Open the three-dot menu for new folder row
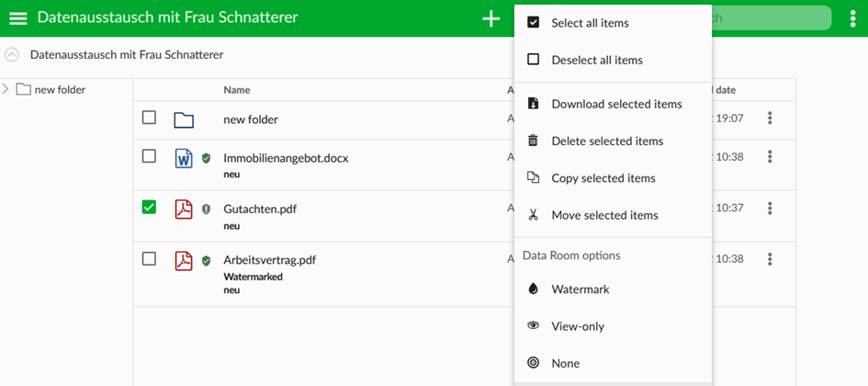 click(x=770, y=118)
